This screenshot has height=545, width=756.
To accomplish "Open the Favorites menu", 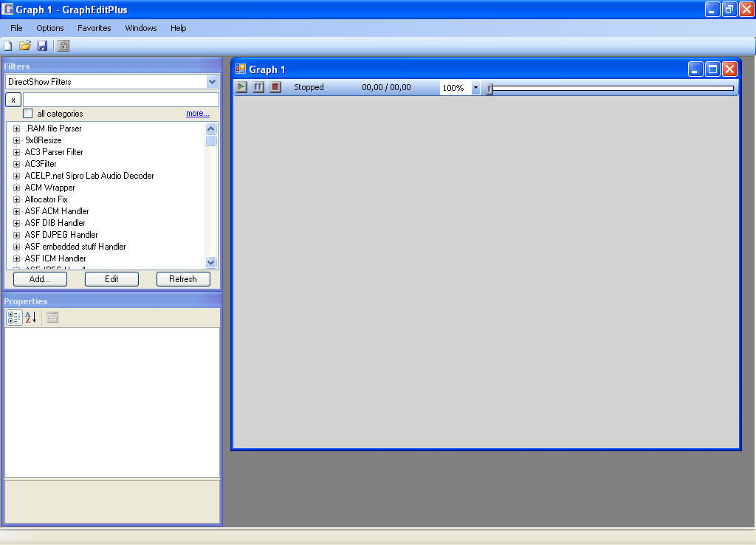I will [x=94, y=28].
